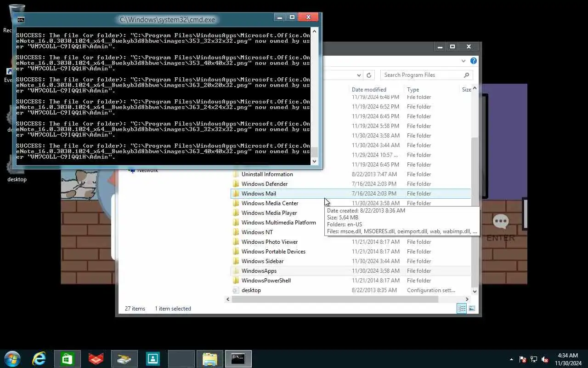Screen dimensions: 588x368
Task: Open the red box taskbar application
Action: pyautogui.click(x=96, y=359)
